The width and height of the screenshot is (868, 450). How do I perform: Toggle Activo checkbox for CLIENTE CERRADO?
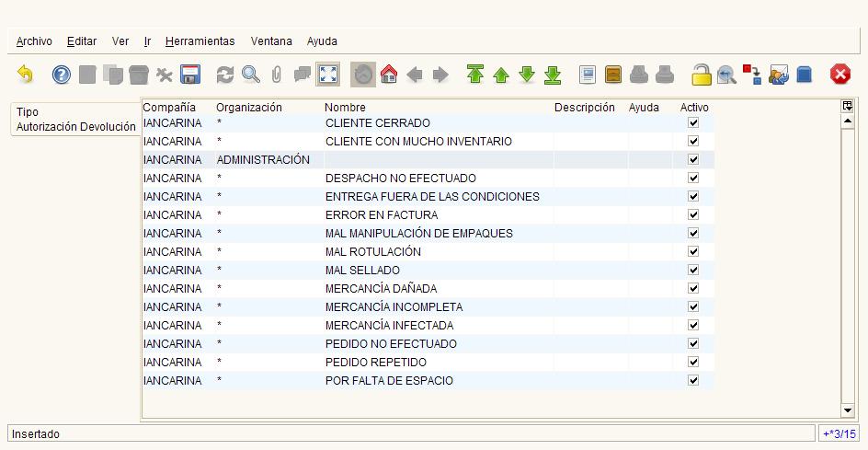[x=693, y=122]
